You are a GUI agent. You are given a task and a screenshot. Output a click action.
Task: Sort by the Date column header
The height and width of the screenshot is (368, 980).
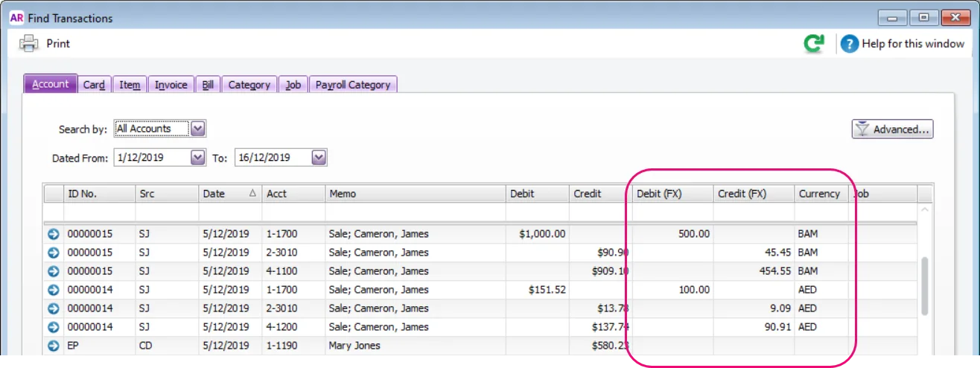tap(230, 194)
